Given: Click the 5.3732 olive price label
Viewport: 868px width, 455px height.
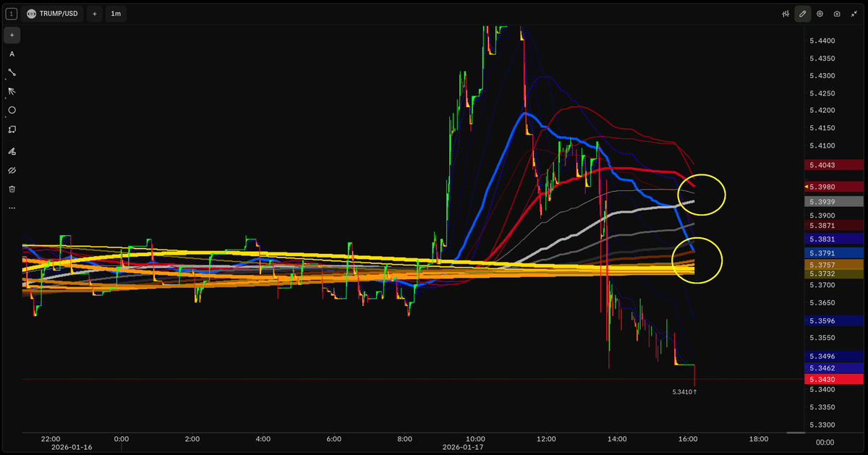Looking at the screenshot, I should (834, 274).
